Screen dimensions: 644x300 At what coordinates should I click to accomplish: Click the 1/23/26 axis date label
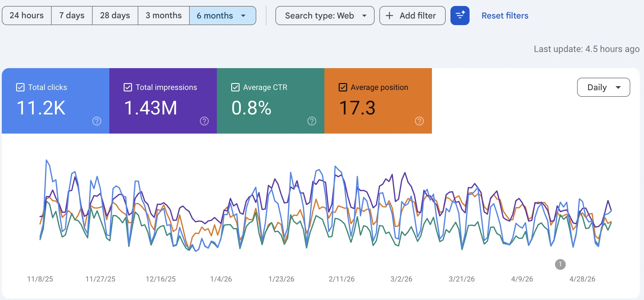281,279
